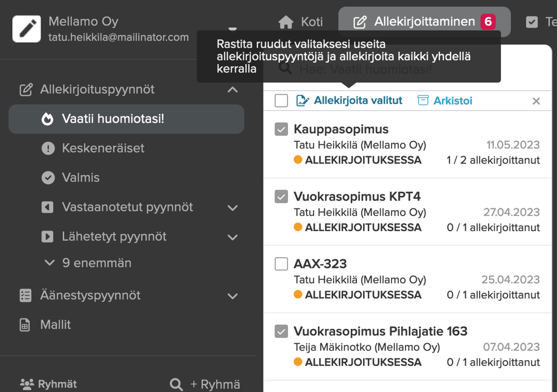
Task: Uncheck the Vuokrasopimus Pihlajatie 163 checkbox
Action: point(281,331)
